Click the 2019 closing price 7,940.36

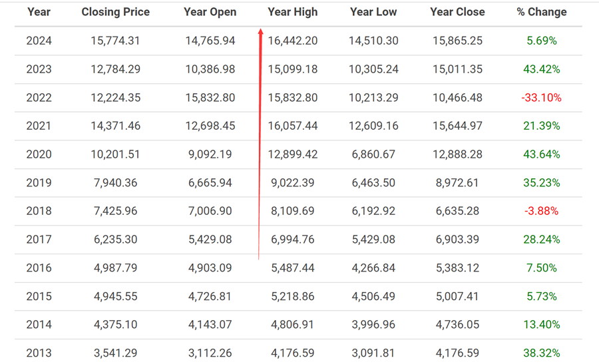click(115, 182)
